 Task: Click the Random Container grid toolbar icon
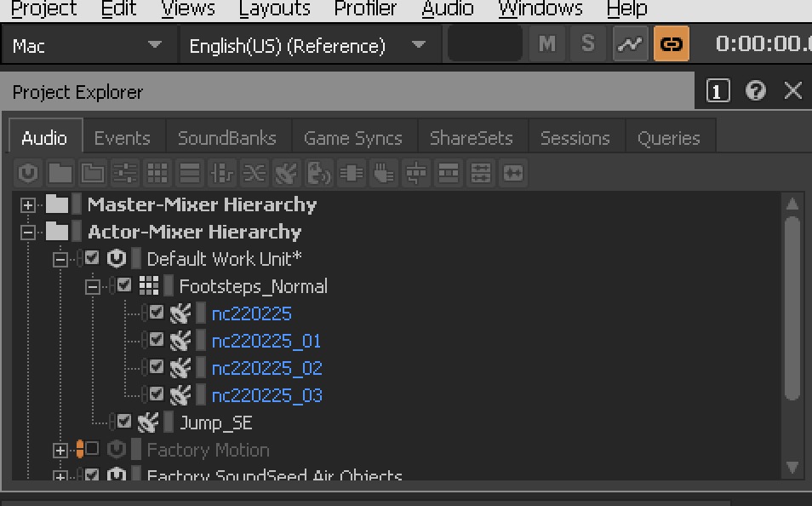pyautogui.click(x=157, y=173)
